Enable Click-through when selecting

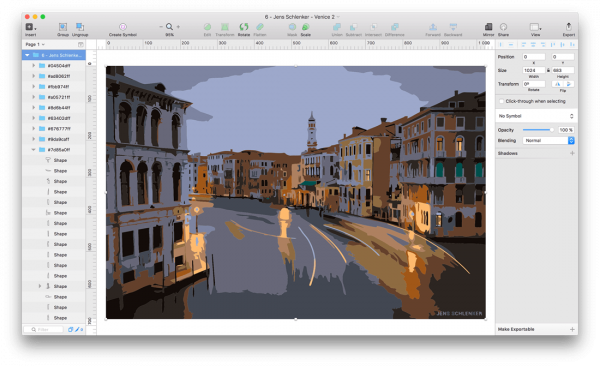(x=501, y=101)
